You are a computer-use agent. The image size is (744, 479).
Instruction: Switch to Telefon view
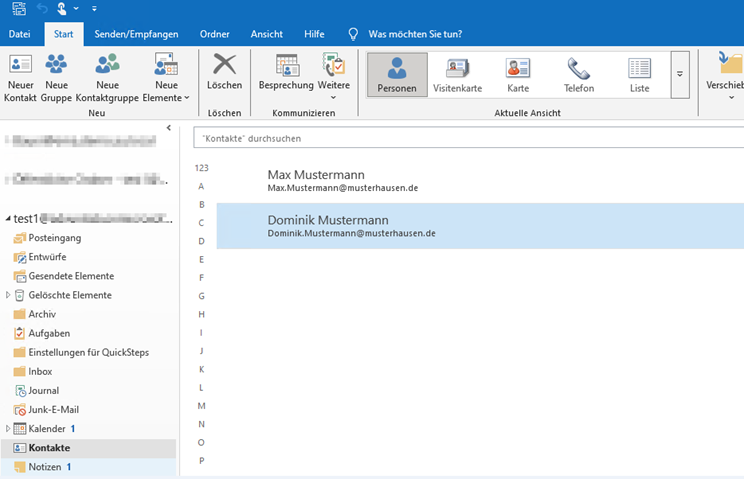[578, 75]
